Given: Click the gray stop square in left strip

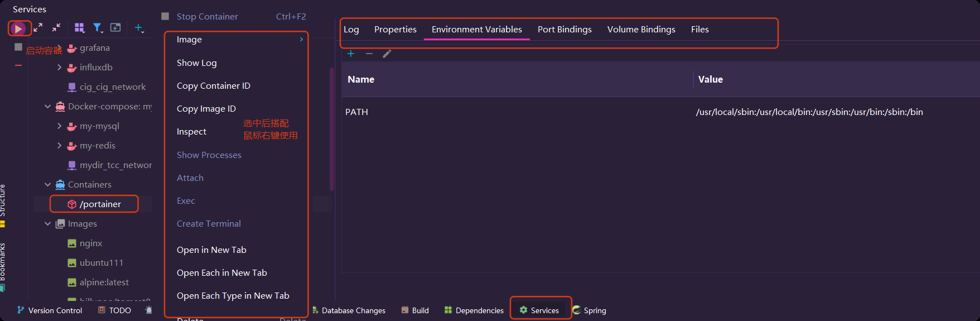Looking at the screenshot, I should pos(18,47).
